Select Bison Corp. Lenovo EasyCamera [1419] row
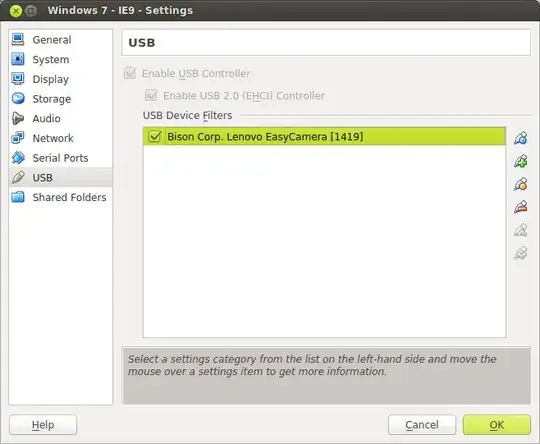Screen dimensions: 540x444 click(324, 136)
